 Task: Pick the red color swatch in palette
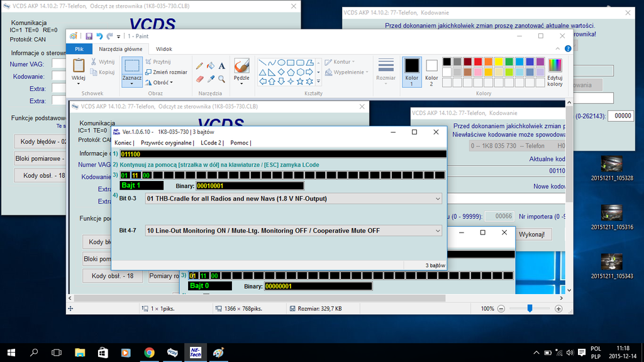pos(477,62)
